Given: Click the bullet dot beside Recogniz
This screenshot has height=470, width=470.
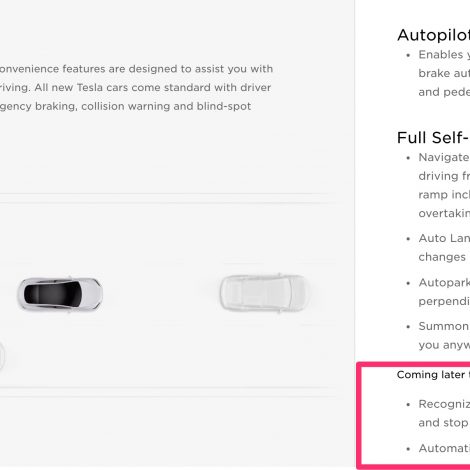Looking at the screenshot, I should point(408,405).
